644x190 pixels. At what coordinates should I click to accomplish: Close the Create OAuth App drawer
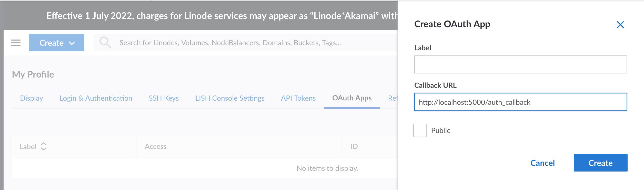pyautogui.click(x=621, y=24)
